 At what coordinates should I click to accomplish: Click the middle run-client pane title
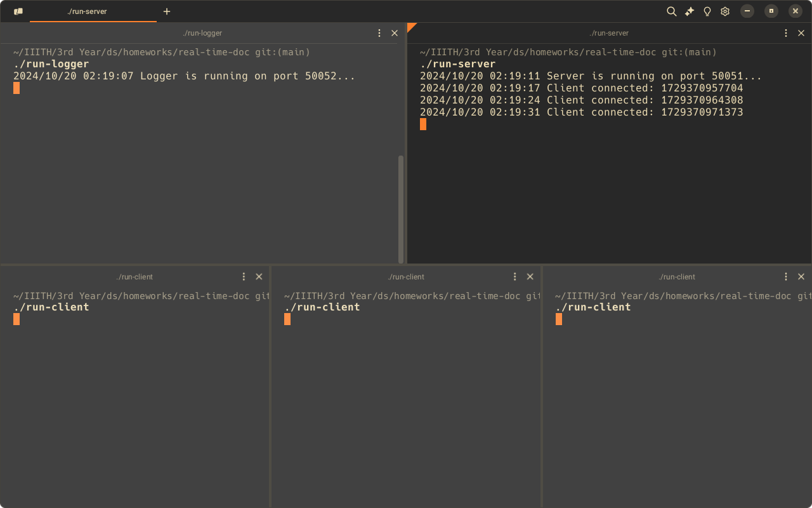click(x=406, y=277)
